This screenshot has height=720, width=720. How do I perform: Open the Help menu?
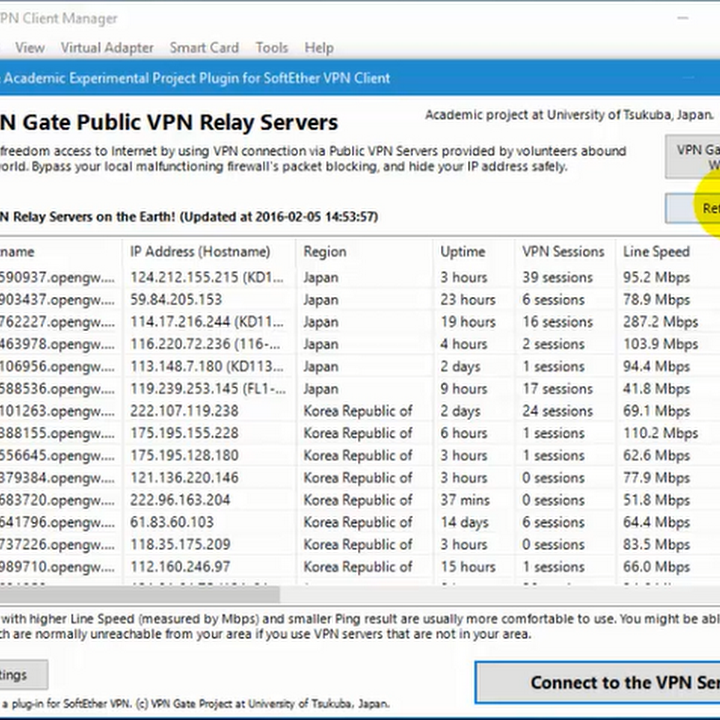[x=319, y=48]
